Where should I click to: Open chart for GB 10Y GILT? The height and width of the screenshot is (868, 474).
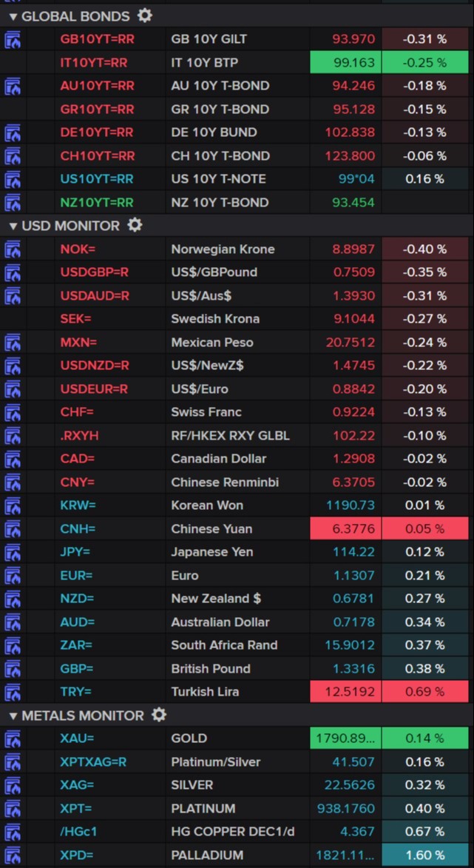pos(11,39)
